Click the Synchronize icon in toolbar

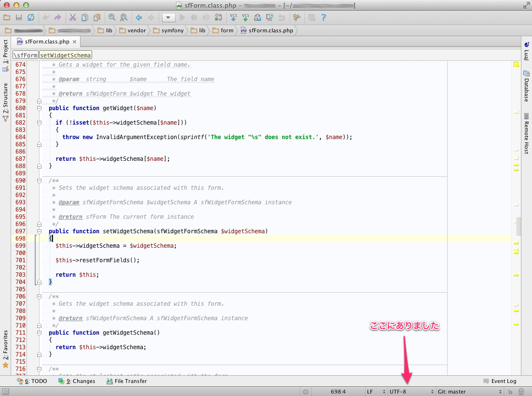31,18
